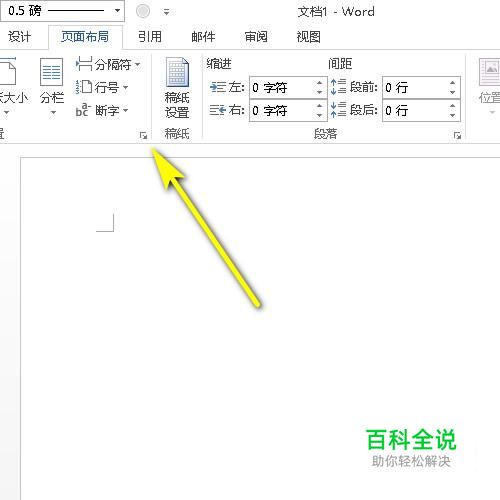The width and height of the screenshot is (500, 500).
Task: Click the 段后 spacing after icon
Action: click(338, 110)
